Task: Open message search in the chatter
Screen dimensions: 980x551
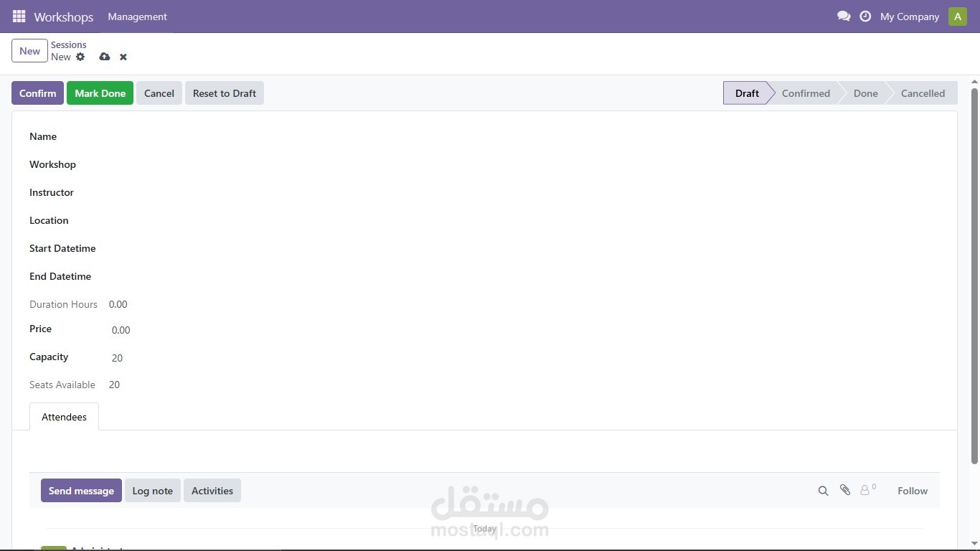Action: (x=823, y=491)
